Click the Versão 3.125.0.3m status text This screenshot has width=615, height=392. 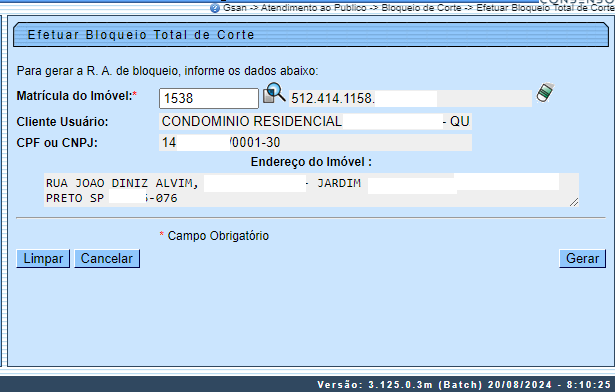(x=464, y=385)
